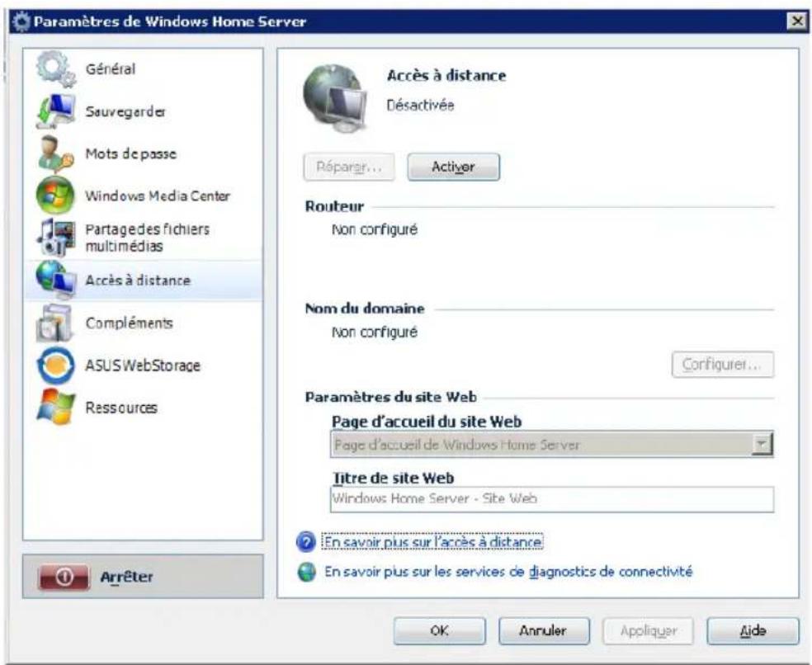Close the Windows Home Server settings window
Viewport: 812px width, 665px height.
pos(796,21)
